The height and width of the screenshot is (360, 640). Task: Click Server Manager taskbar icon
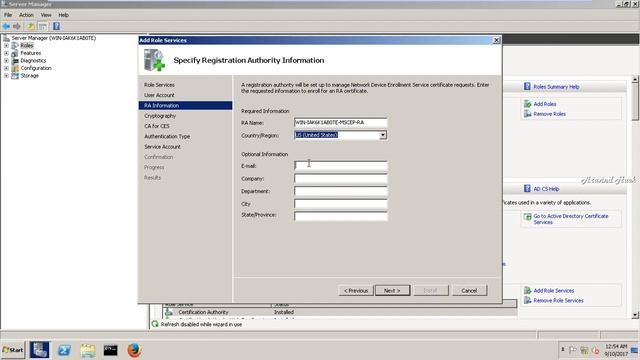tap(39, 350)
